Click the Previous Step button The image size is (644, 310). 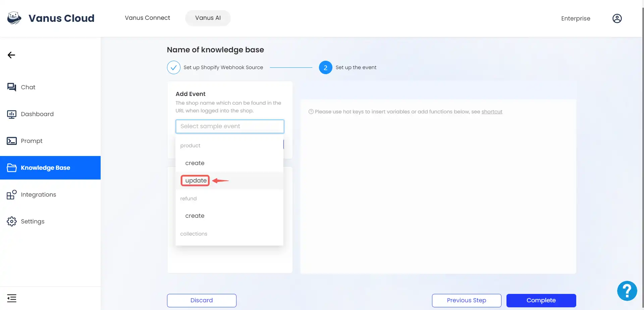point(467,301)
